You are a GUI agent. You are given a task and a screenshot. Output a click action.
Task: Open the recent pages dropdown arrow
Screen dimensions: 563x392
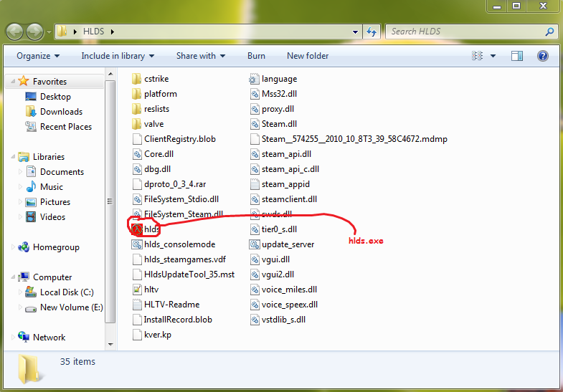pyautogui.click(x=49, y=32)
